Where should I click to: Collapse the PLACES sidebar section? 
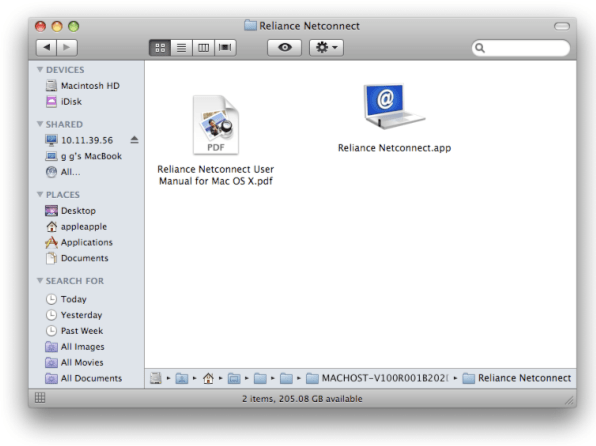[40, 194]
